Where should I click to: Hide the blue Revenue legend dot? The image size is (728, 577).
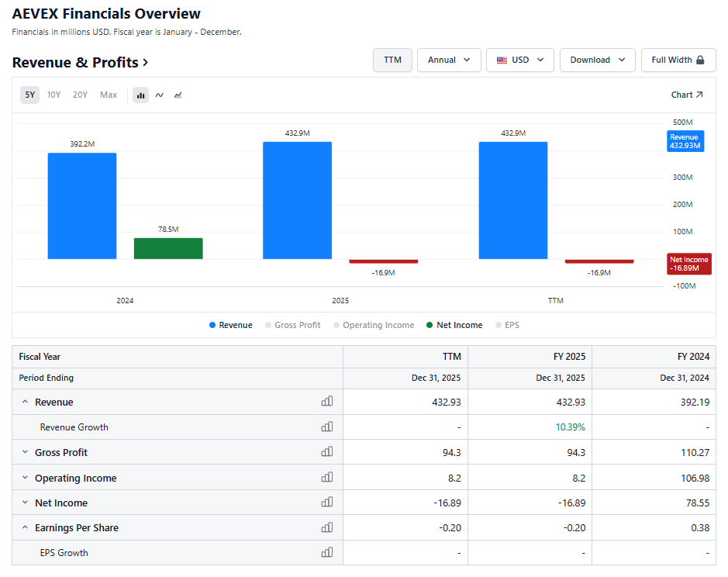click(212, 325)
